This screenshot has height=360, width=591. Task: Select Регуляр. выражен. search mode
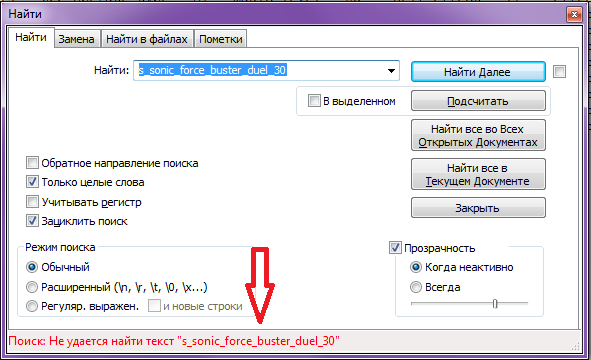tap(32, 306)
